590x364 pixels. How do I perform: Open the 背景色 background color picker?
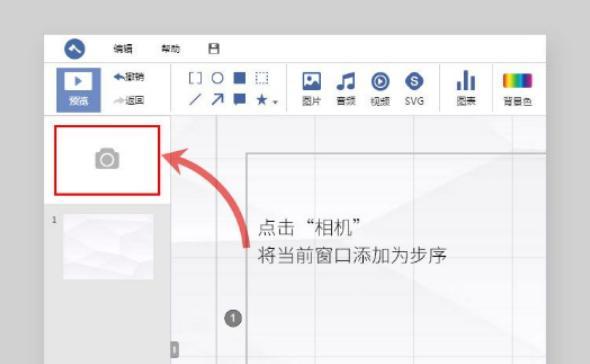(x=517, y=89)
